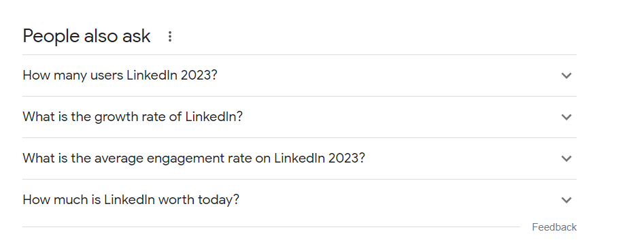Expand How much is LinkedIn worth today?
The image size is (644, 251).
coord(299,200)
